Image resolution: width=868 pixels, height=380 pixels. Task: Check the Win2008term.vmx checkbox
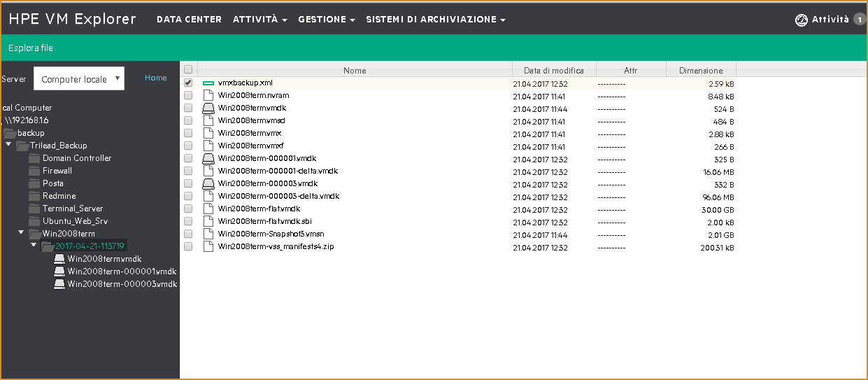[x=187, y=133]
